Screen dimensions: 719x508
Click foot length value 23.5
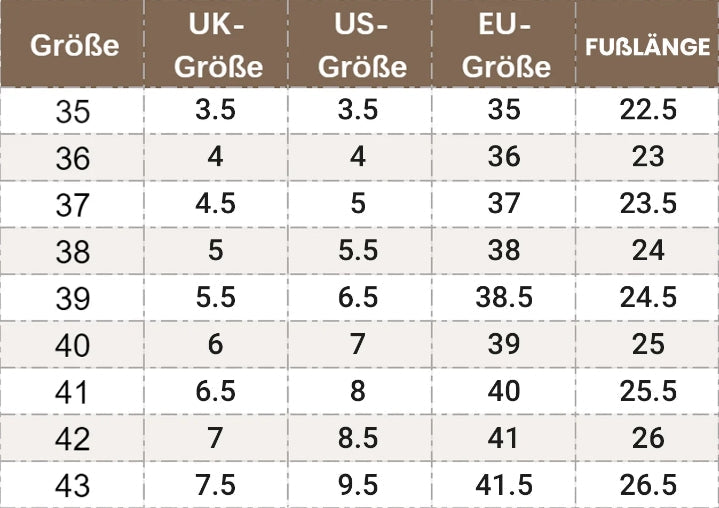[648, 204]
